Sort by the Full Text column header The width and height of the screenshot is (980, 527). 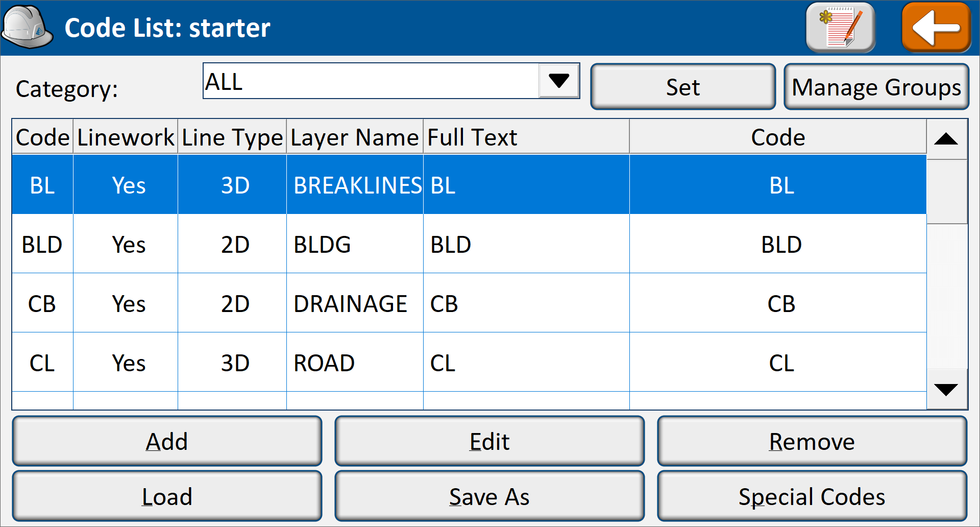tap(526, 137)
